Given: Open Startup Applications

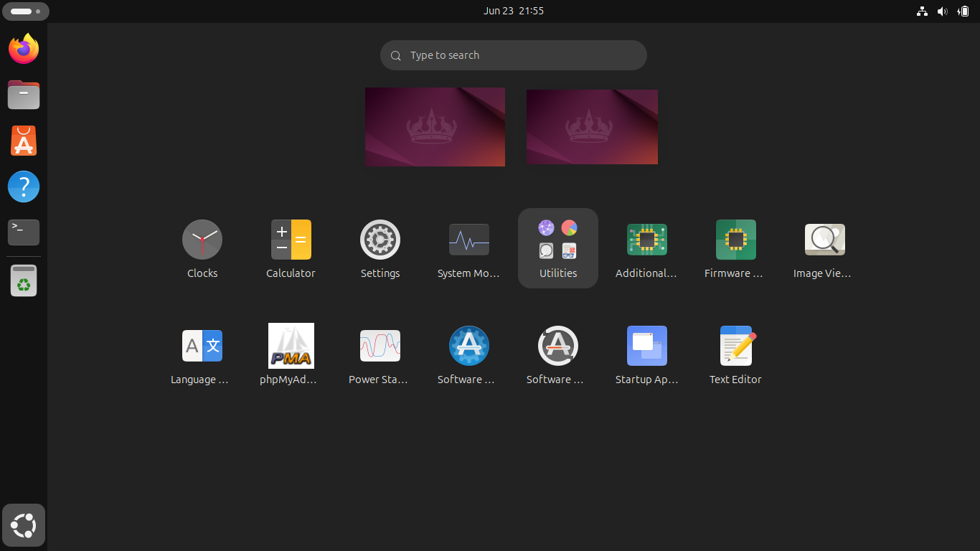Looking at the screenshot, I should point(647,354).
